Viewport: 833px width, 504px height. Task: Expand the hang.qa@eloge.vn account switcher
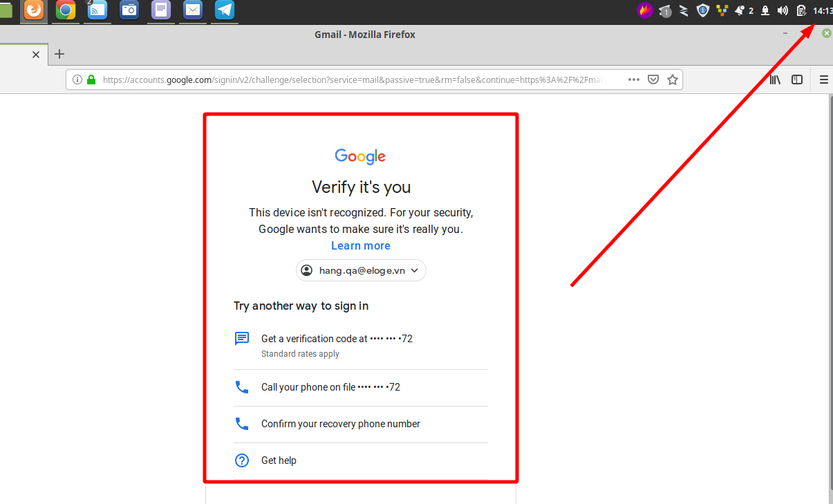coord(361,270)
